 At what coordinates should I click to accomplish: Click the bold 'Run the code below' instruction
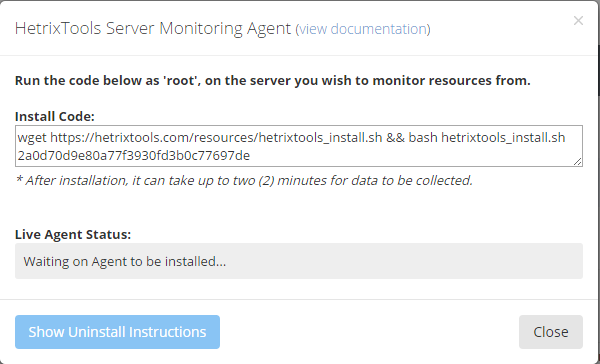(272, 80)
